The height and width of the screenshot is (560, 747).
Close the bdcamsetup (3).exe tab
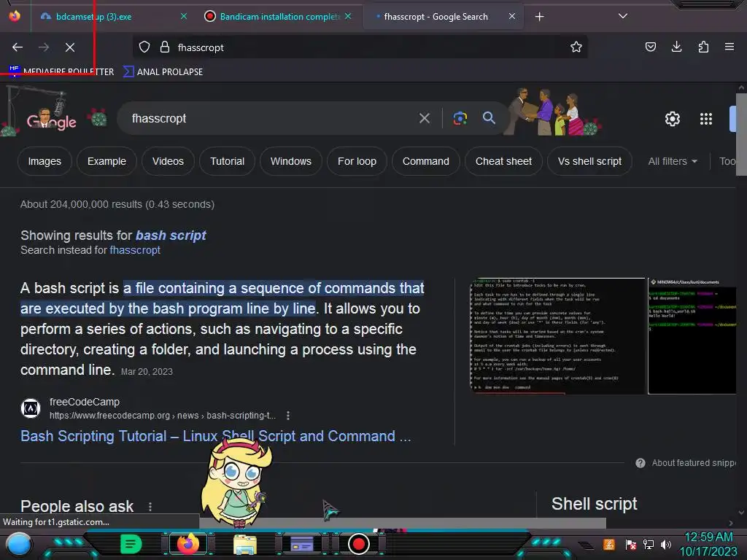click(x=184, y=17)
